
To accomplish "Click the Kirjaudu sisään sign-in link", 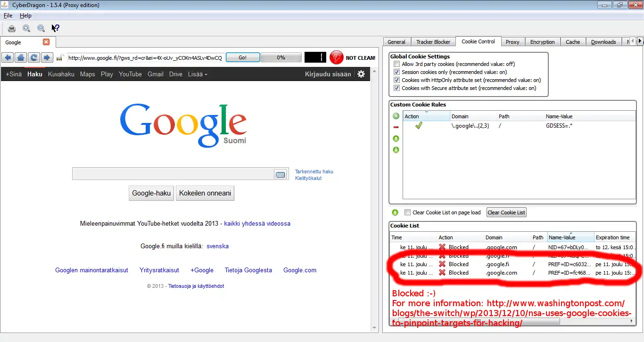I will click(x=328, y=74).
